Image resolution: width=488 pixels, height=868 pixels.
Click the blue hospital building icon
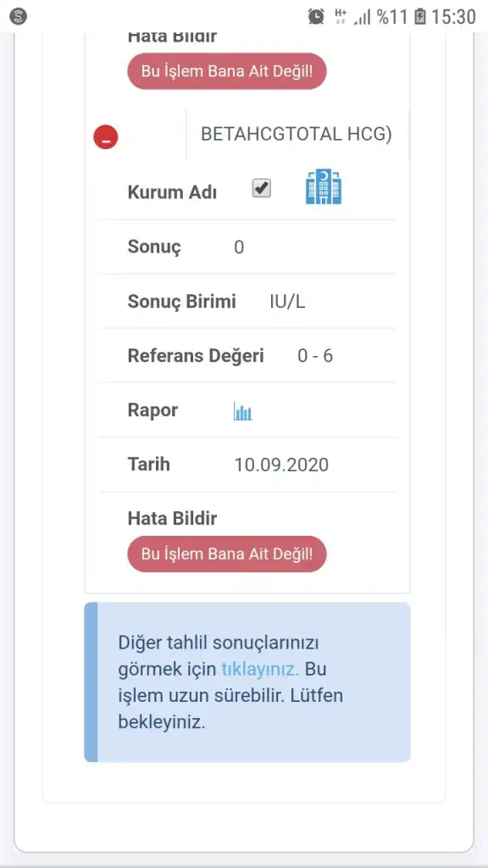pyautogui.click(x=324, y=187)
